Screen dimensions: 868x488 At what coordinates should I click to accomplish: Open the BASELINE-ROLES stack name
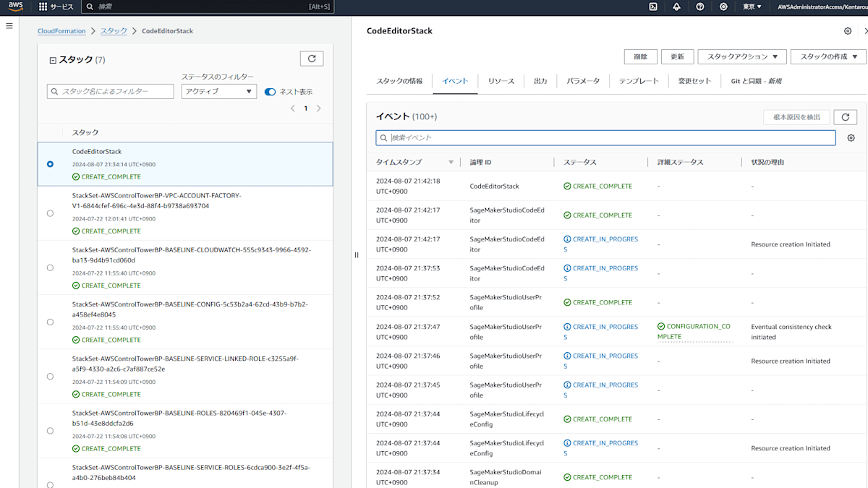179,418
